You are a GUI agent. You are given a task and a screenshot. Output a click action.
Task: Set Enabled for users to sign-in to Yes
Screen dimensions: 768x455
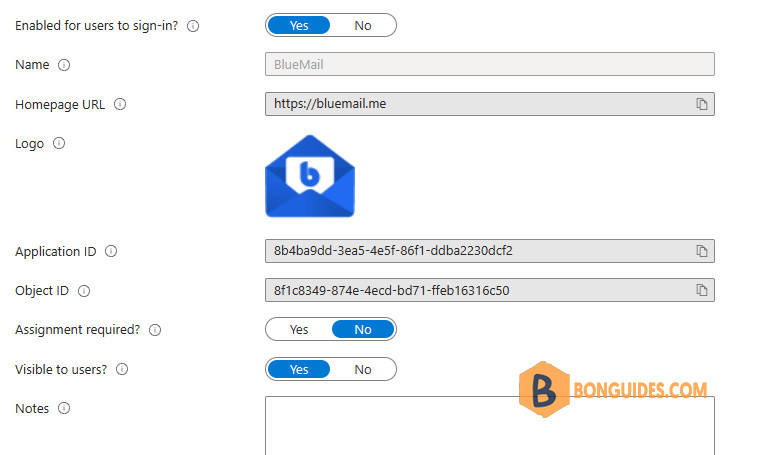299,25
